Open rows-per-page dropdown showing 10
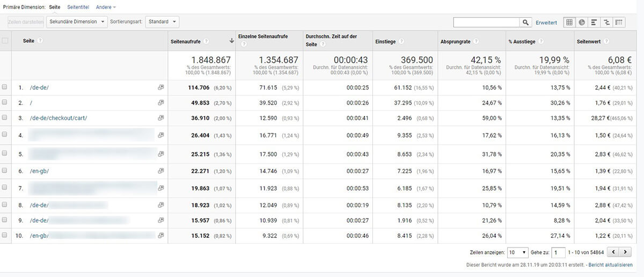Image resolution: width=644 pixels, height=277 pixels. click(517, 252)
